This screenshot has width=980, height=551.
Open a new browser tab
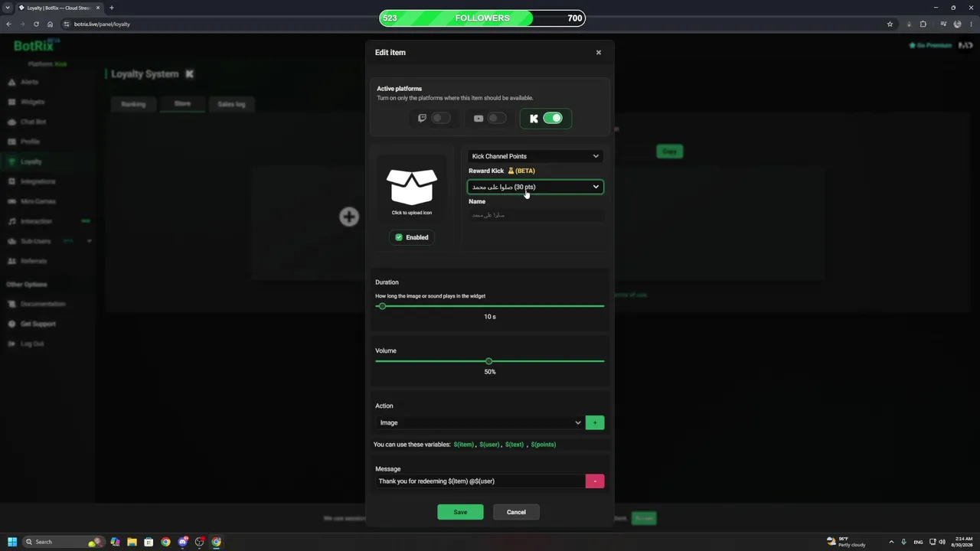(x=111, y=8)
